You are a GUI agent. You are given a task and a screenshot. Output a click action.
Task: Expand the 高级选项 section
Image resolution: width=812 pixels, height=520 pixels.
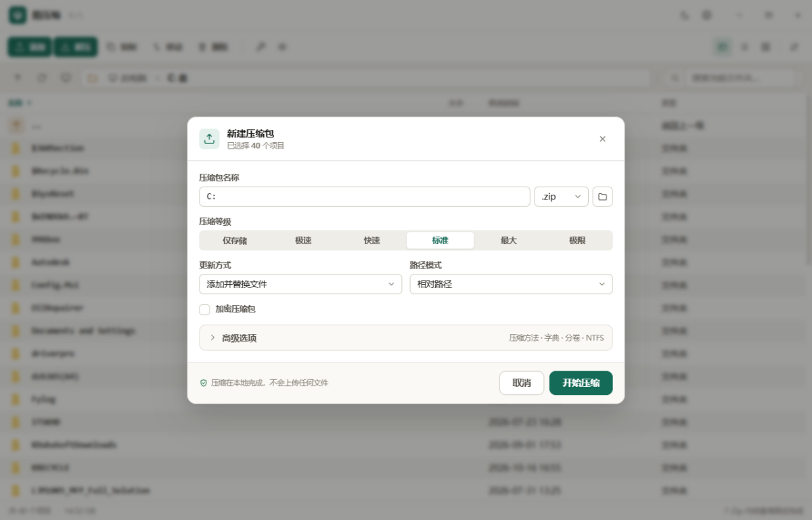[x=406, y=337]
